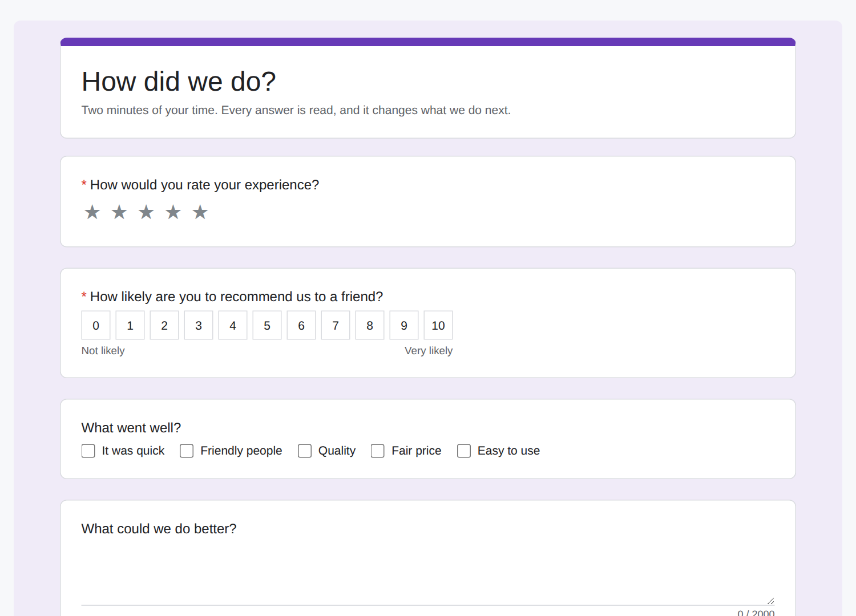Enable the "Quality" checkbox

[x=305, y=451]
